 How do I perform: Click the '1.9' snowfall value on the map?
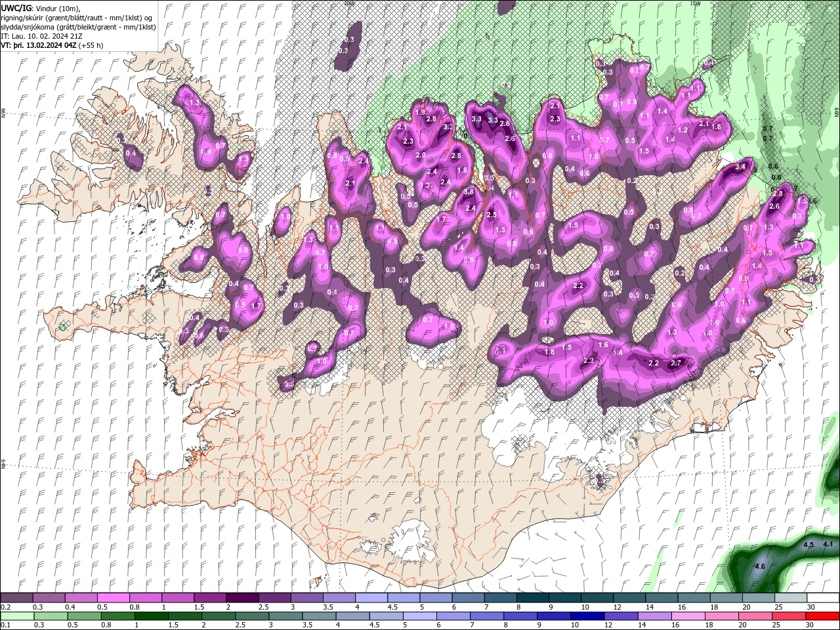[x=421, y=112]
